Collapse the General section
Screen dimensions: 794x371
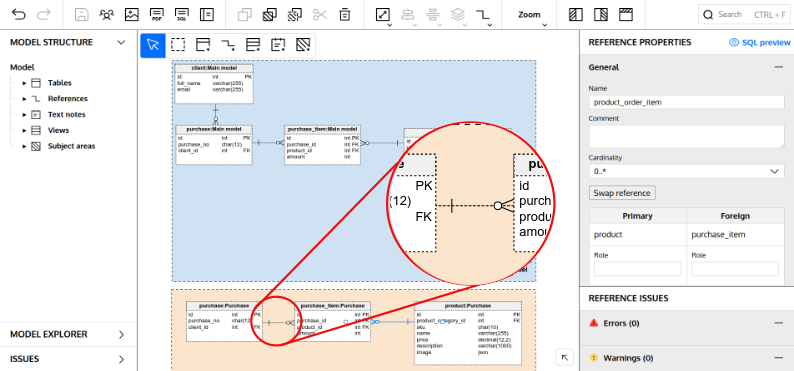778,67
